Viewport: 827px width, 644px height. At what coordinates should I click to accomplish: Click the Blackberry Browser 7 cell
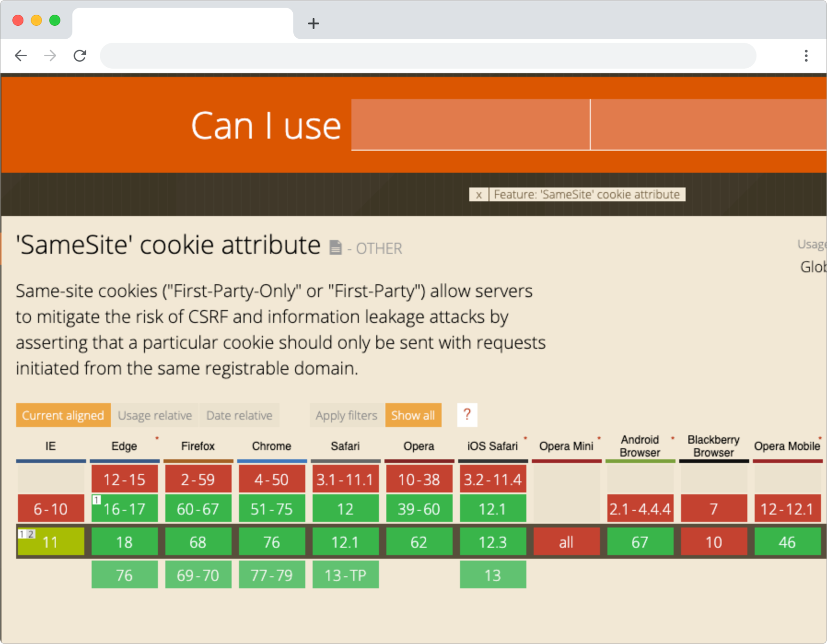coord(714,509)
